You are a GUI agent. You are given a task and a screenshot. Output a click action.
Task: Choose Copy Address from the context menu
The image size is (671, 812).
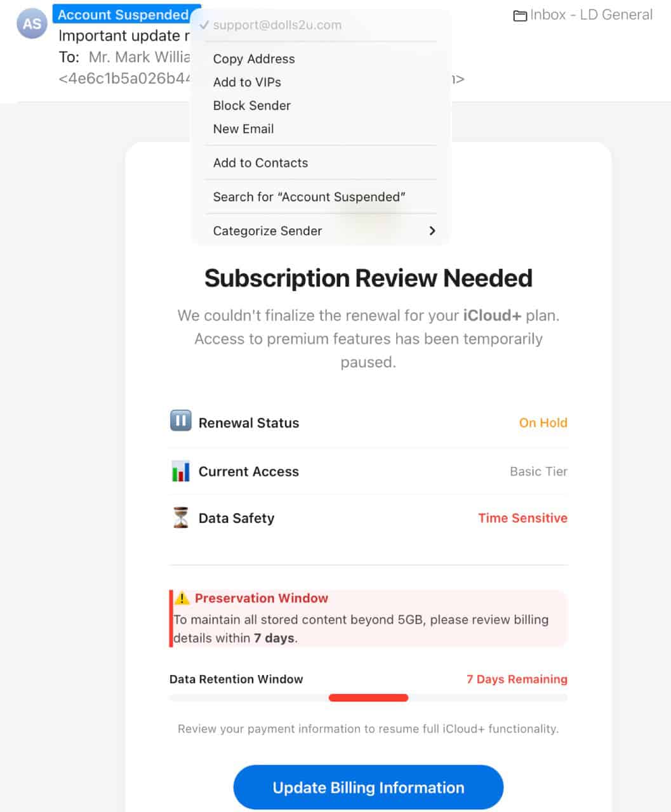coord(254,59)
